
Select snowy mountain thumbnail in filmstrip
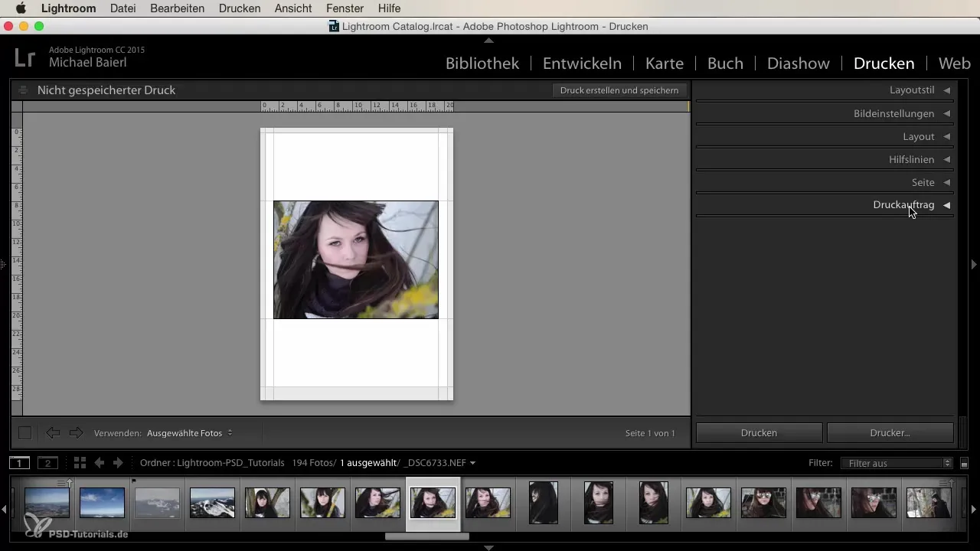click(212, 503)
